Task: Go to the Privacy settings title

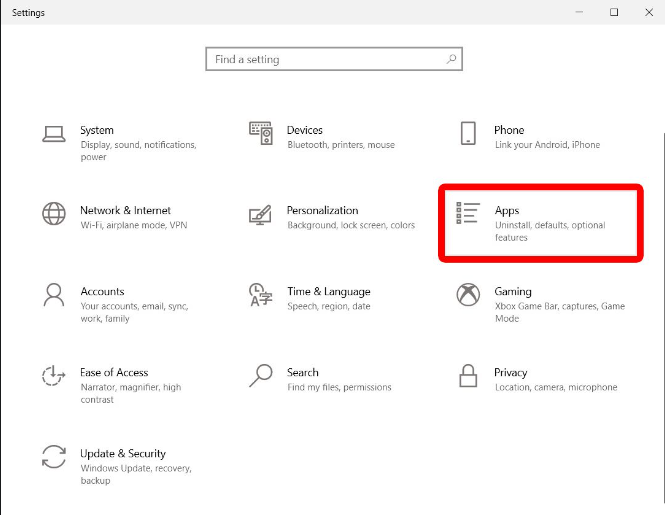Action: coord(510,372)
